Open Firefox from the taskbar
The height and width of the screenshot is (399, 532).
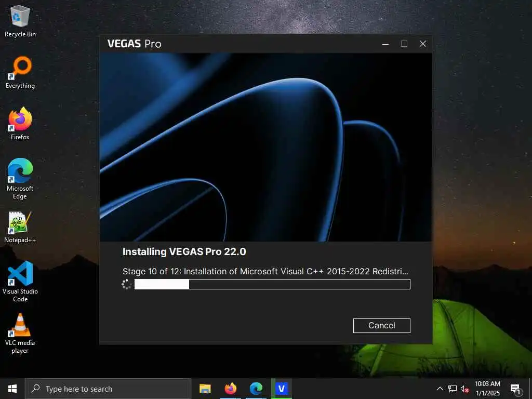click(x=230, y=389)
